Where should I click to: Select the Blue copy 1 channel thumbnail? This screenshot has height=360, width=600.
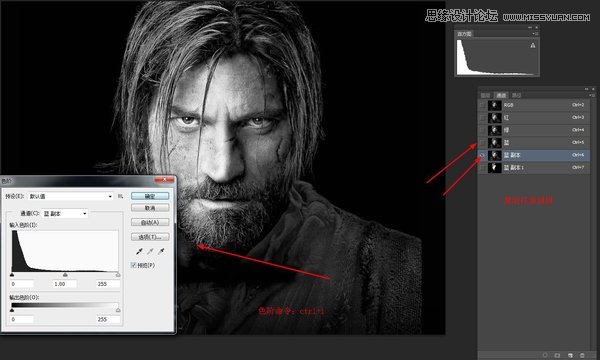click(495, 168)
